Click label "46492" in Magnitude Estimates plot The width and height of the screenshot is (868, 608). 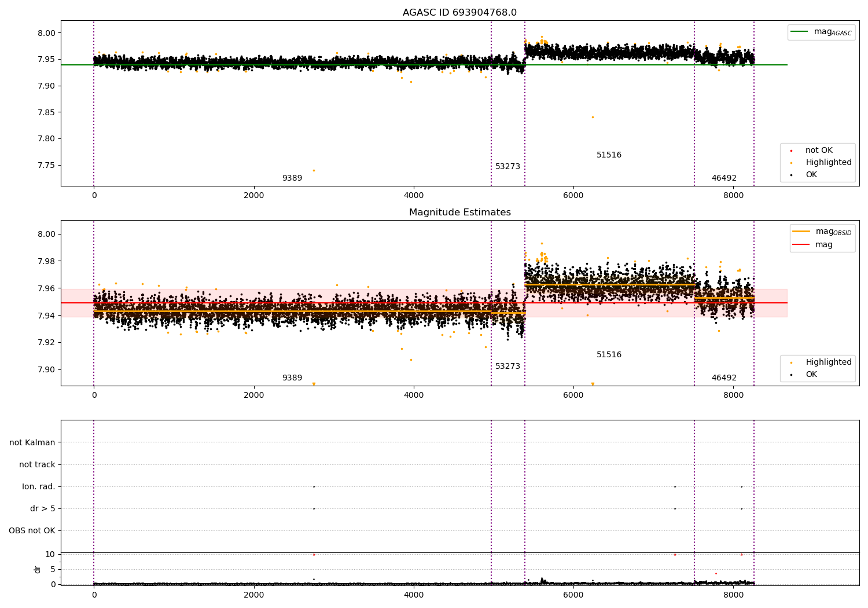point(724,378)
